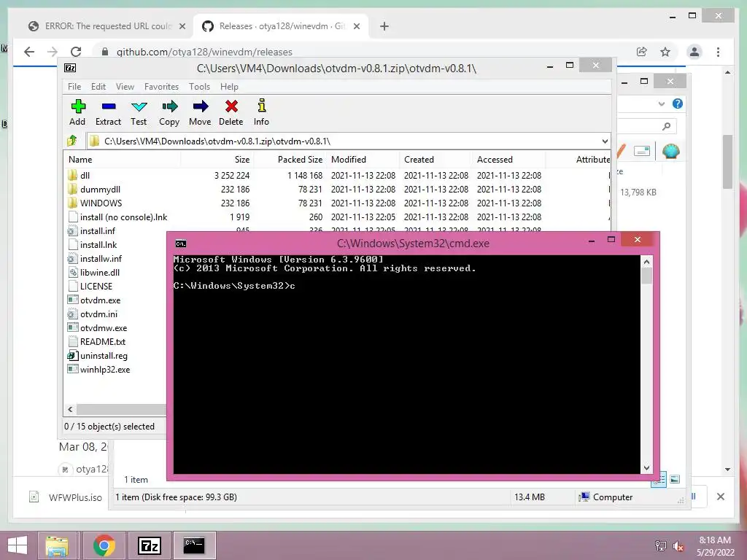The height and width of the screenshot is (560, 747).
Task: Close the Chrome downloads bar
Action: click(720, 497)
